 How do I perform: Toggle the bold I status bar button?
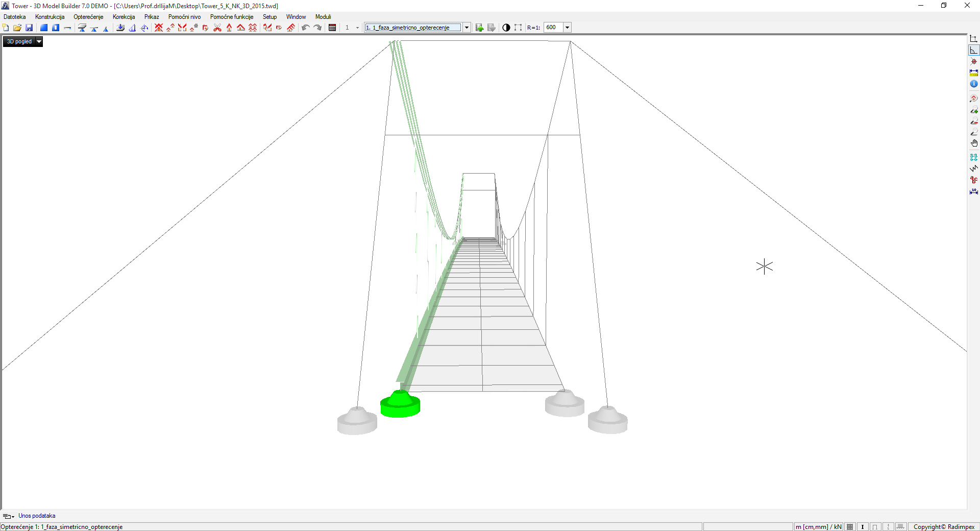point(863,527)
